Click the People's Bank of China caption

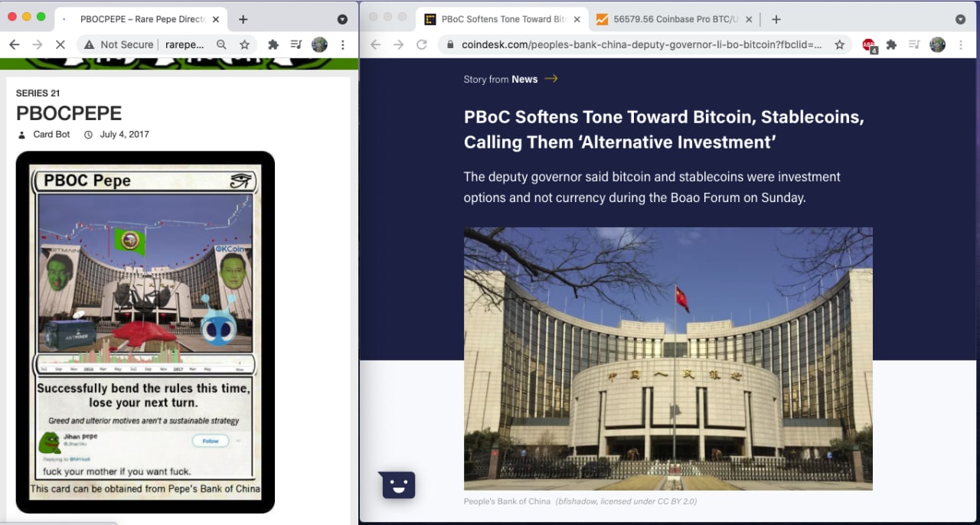pos(507,501)
